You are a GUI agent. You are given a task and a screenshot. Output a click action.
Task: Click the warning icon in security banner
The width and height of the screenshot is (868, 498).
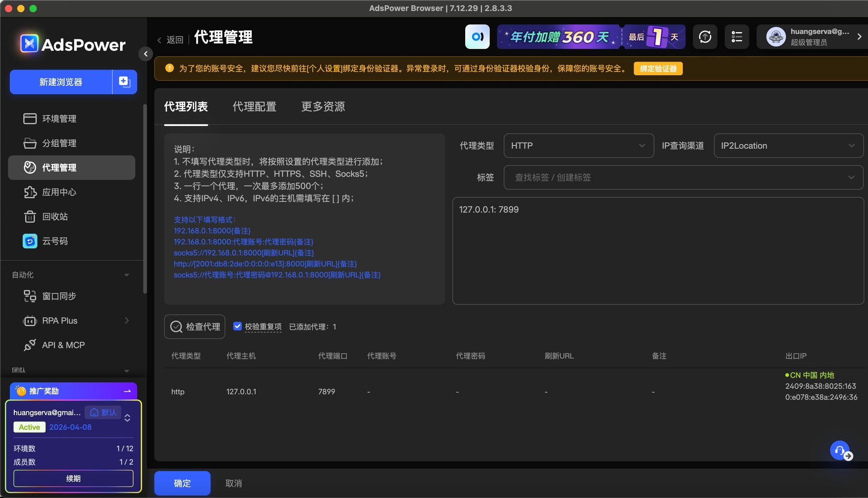pos(169,68)
